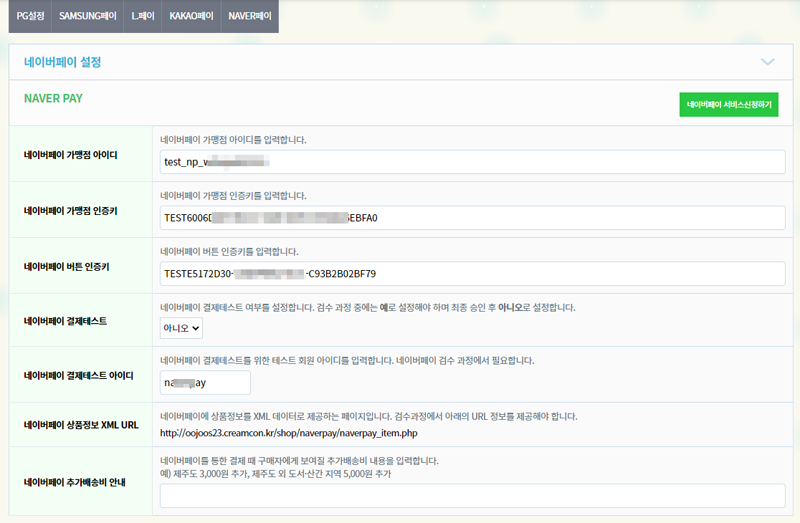Select the L.페이 tab
This screenshot has height=523, width=800.
(x=142, y=16)
